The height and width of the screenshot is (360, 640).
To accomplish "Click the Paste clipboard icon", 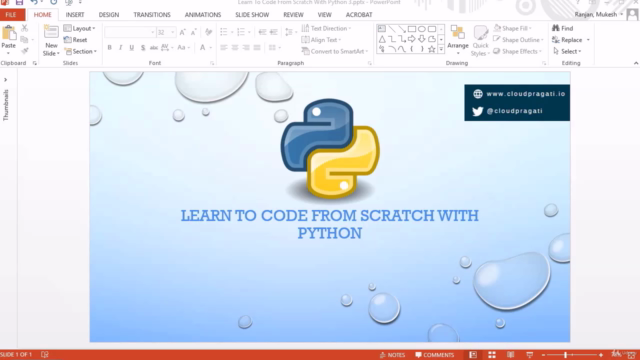I will tap(9, 33).
